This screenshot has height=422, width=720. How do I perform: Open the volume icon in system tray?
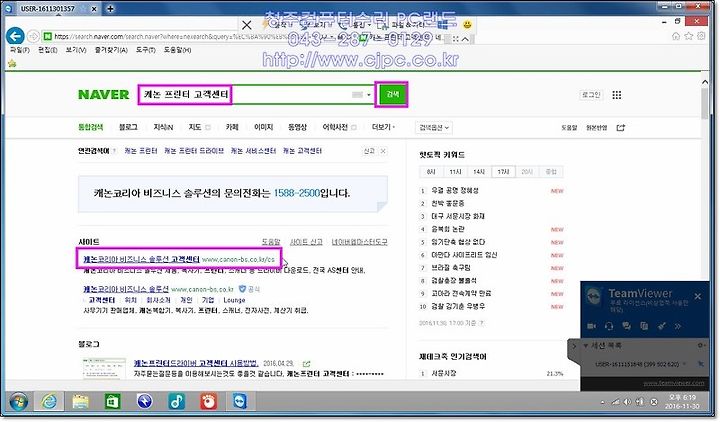pos(627,402)
